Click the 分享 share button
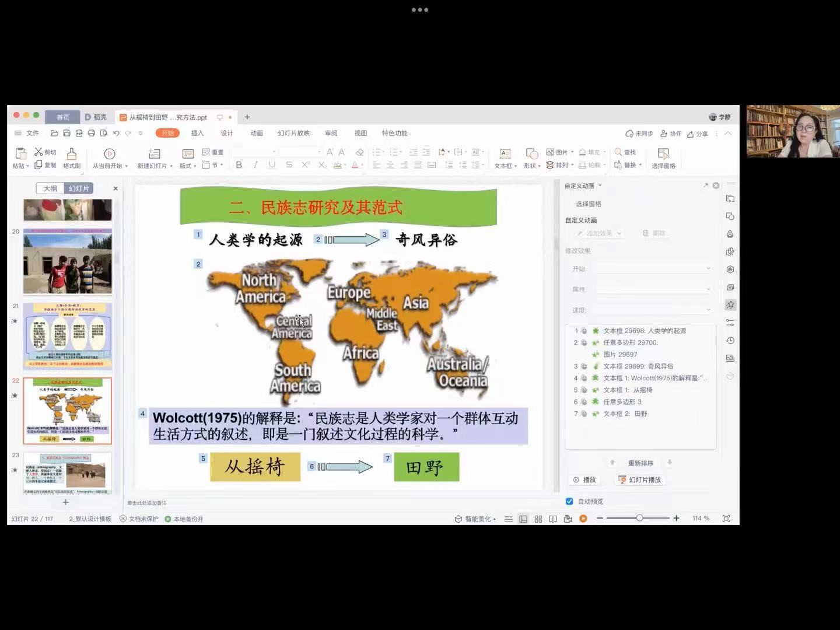Viewport: 840px width, 630px height. click(x=698, y=134)
